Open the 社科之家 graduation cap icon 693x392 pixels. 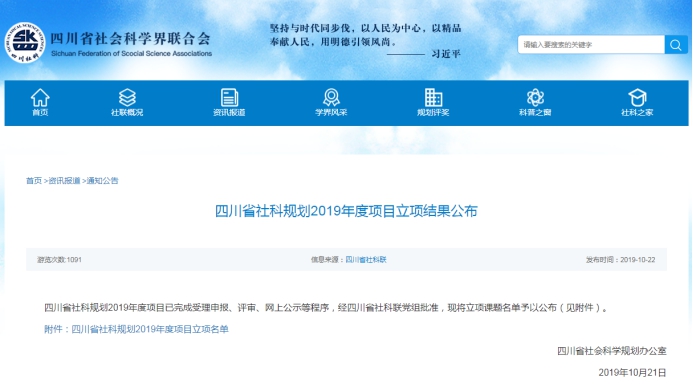pyautogui.click(x=637, y=97)
